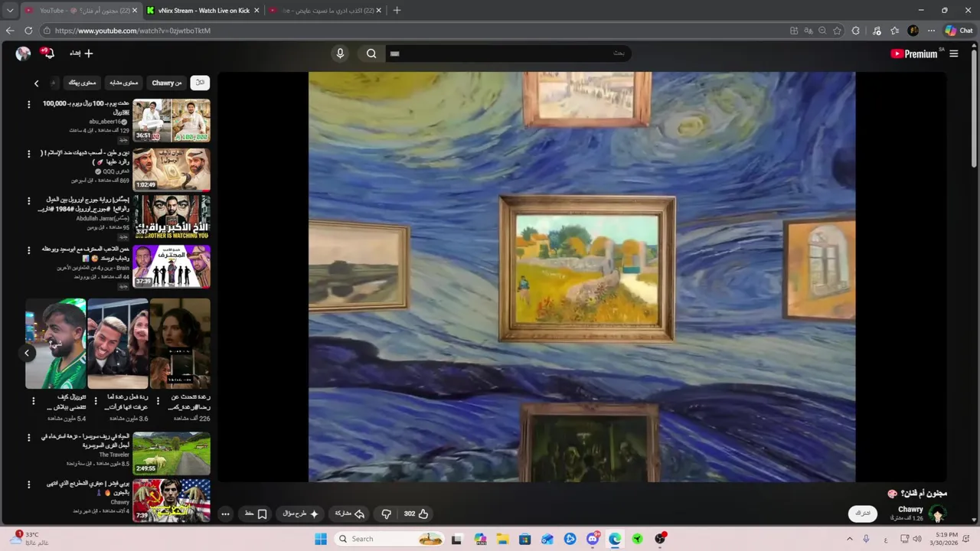Open the tab list dropdown arrow
980x551 pixels.
(x=10, y=11)
